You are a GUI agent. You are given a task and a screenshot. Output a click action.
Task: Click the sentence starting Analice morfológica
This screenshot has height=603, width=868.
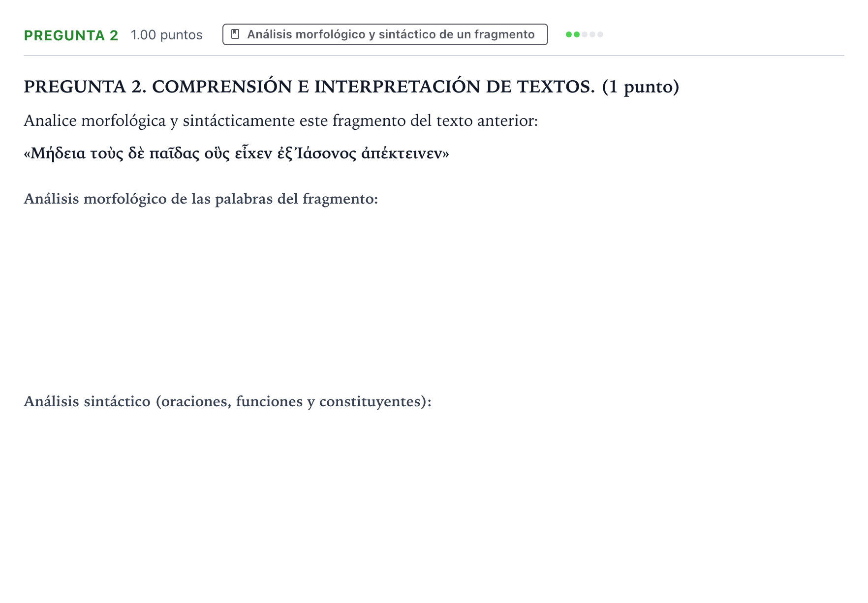[x=281, y=121]
